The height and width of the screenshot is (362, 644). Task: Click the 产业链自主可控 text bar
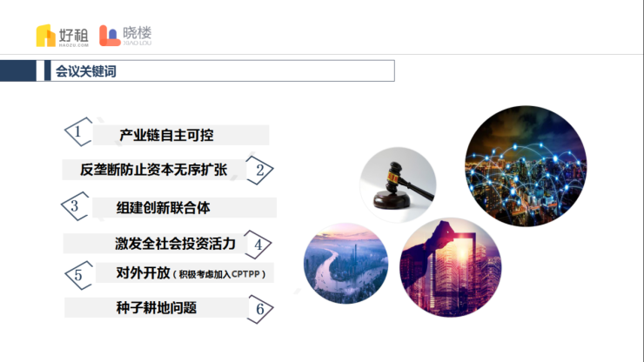[181, 135]
